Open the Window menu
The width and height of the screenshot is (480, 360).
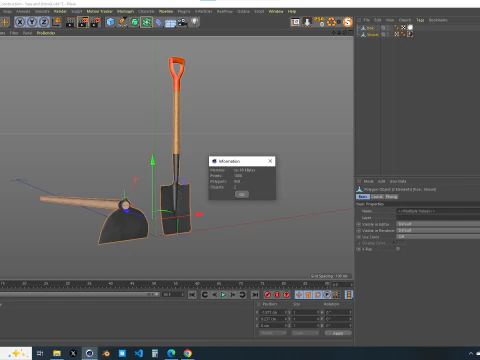point(276,11)
